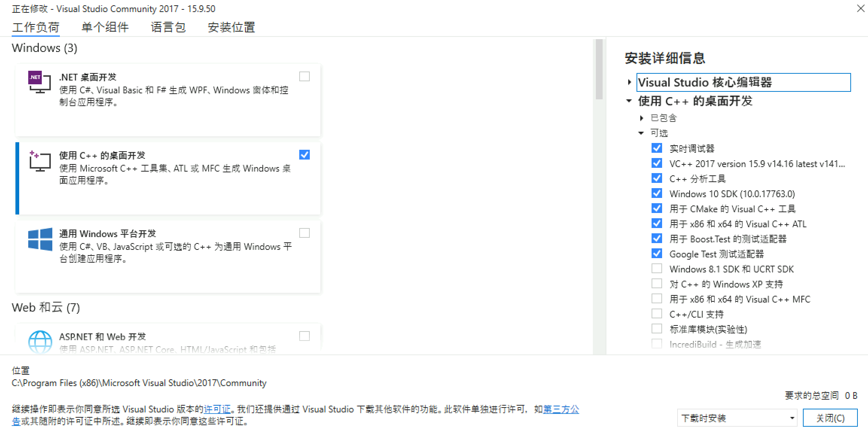Check the 通用 Windows 平台开发 workload
The width and height of the screenshot is (868, 438).
(304, 233)
